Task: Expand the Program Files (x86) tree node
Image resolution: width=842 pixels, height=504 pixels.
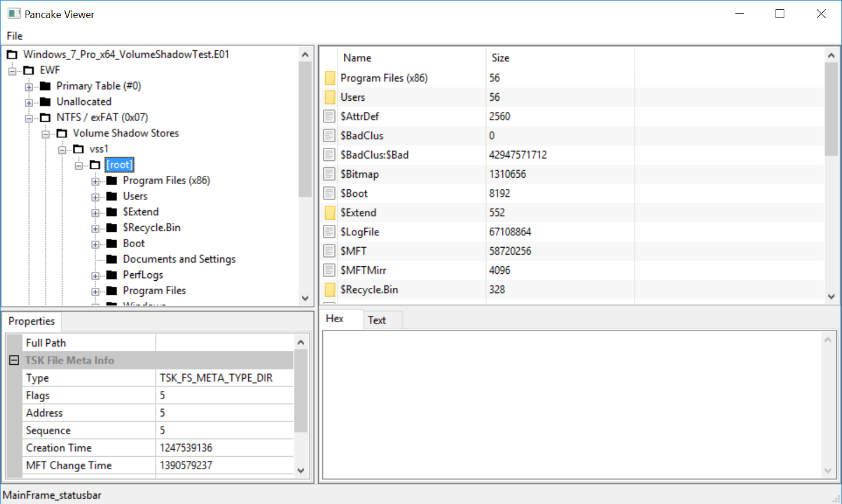Action: 95,181
